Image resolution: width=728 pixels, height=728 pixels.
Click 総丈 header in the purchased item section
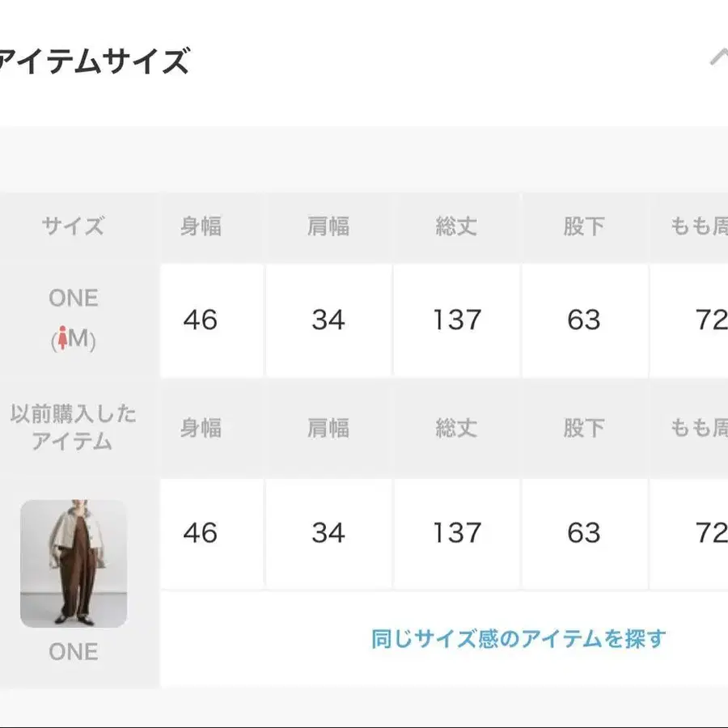click(x=456, y=428)
